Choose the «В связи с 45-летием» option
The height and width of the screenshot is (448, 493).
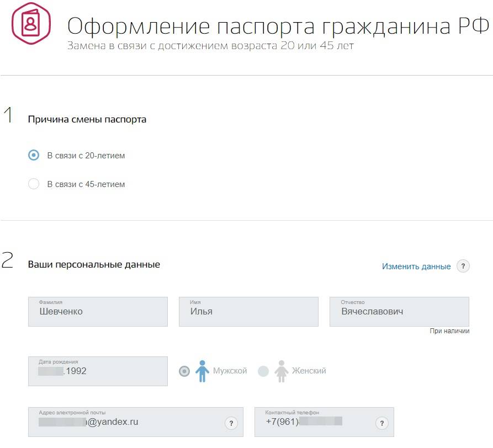(34, 184)
